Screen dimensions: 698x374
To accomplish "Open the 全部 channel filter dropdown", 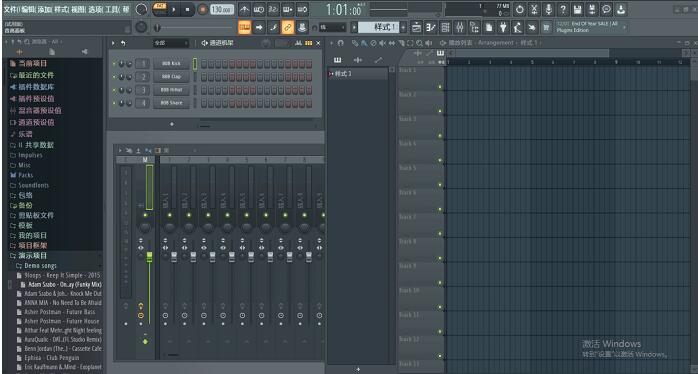I will coord(171,43).
